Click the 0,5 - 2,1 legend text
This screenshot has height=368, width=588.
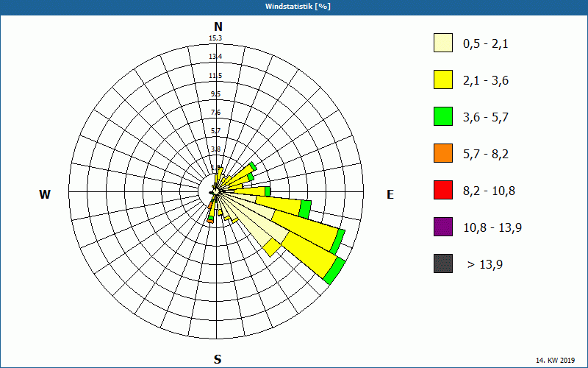(x=486, y=44)
